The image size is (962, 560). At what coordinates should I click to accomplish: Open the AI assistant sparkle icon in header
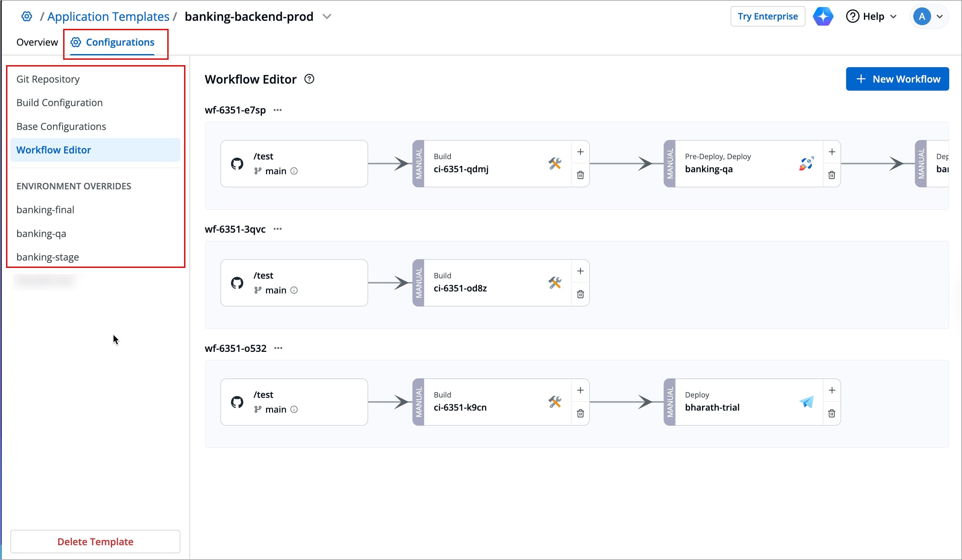click(823, 16)
